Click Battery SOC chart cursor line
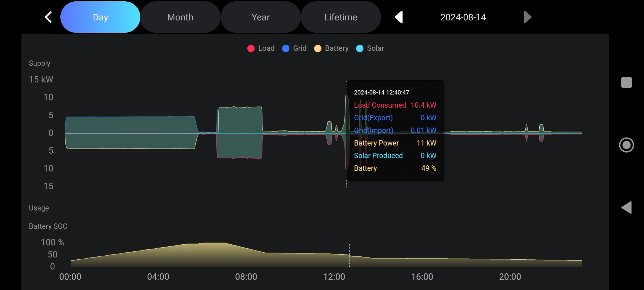Image resolution: width=644 pixels, height=290 pixels. (349, 255)
